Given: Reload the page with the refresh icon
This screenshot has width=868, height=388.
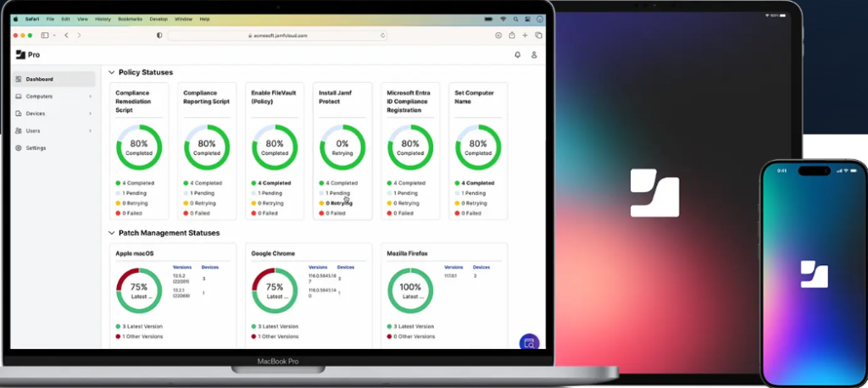Looking at the screenshot, I should 382,36.
